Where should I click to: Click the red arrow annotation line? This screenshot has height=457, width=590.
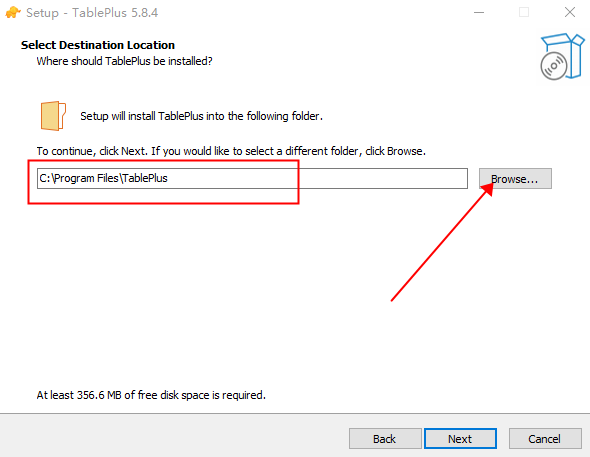pyautogui.click(x=438, y=245)
